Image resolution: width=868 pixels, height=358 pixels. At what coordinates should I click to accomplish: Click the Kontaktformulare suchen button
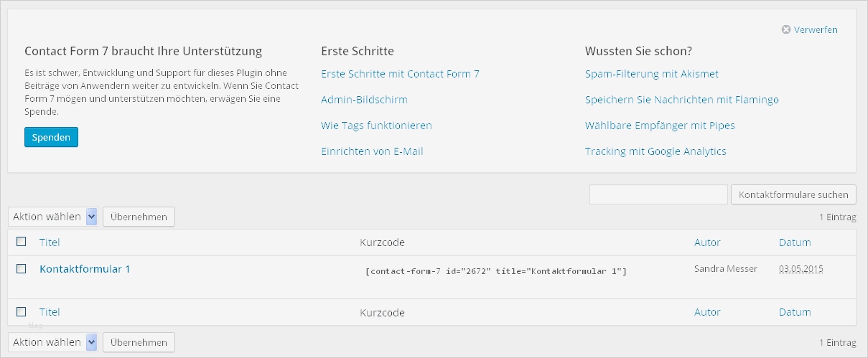[793, 194]
